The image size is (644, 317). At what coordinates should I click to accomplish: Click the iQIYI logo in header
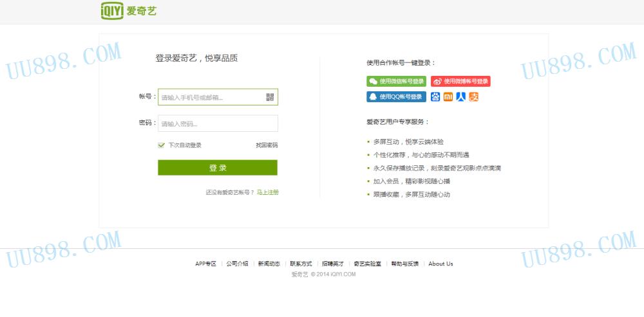[129, 11]
